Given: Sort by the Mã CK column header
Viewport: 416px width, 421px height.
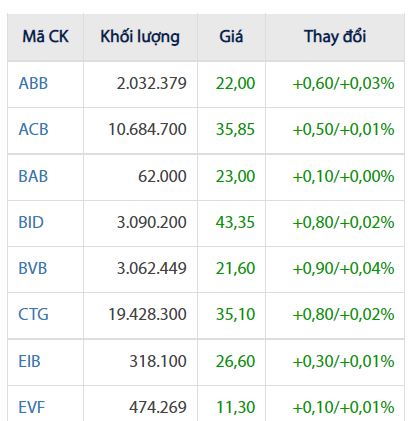Looking at the screenshot, I should coord(46,36).
